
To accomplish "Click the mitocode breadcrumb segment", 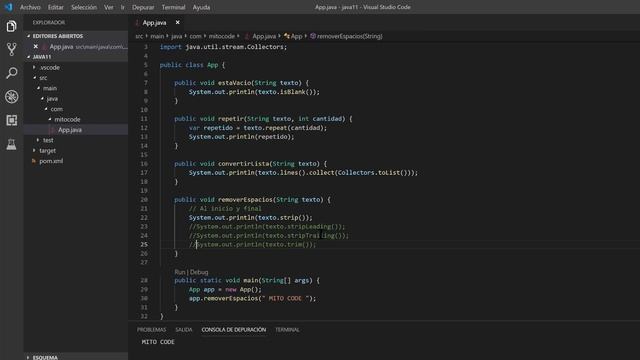I will pyautogui.click(x=222, y=36).
